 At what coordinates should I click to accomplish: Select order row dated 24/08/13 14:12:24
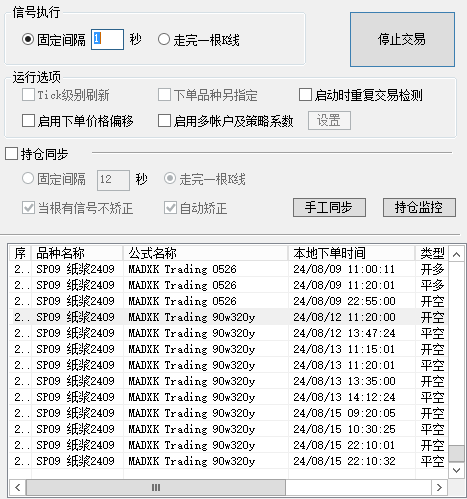pos(229,397)
